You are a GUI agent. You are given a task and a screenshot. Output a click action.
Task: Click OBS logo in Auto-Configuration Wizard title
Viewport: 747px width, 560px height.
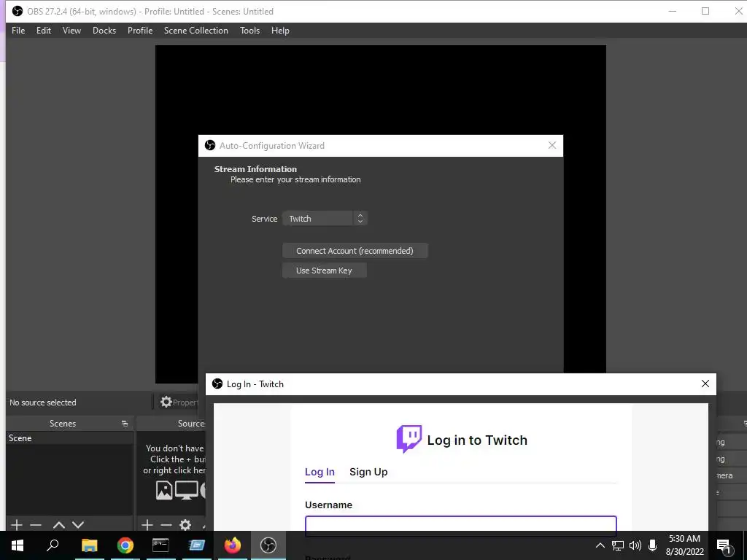(x=210, y=145)
